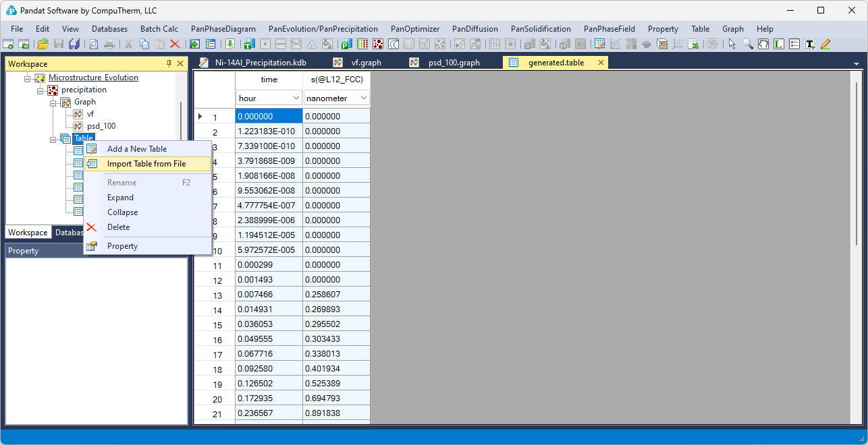This screenshot has width=868, height=445.
Task: Open the hour unit dropdown
Action: (296, 98)
